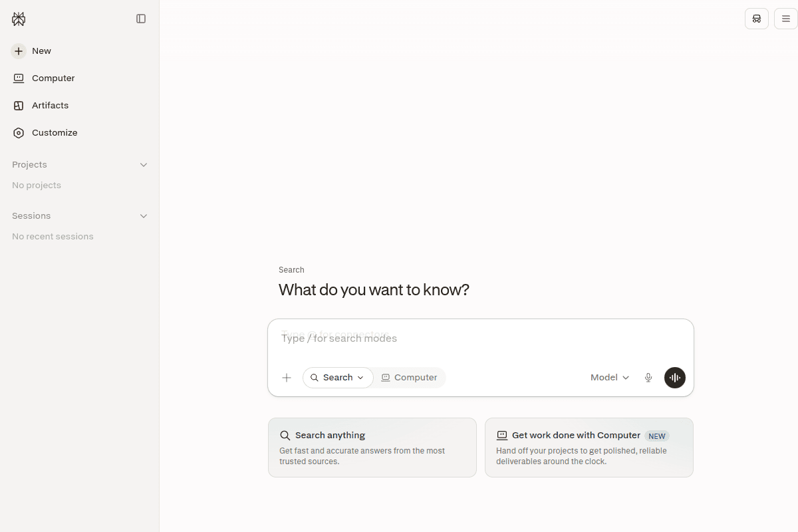The image size is (798, 532).
Task: Switch to Computer mode toggle
Action: [409, 378]
